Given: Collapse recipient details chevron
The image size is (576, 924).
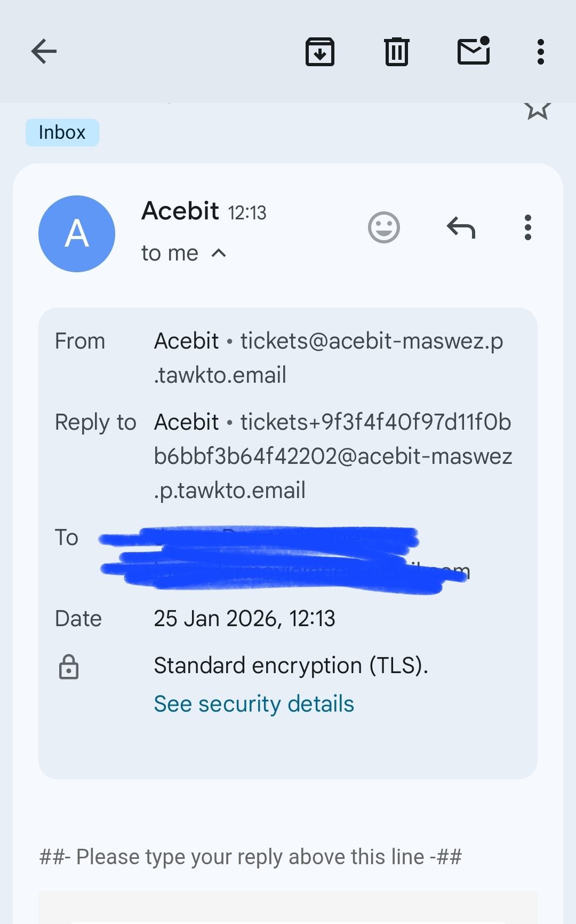Looking at the screenshot, I should click(219, 254).
